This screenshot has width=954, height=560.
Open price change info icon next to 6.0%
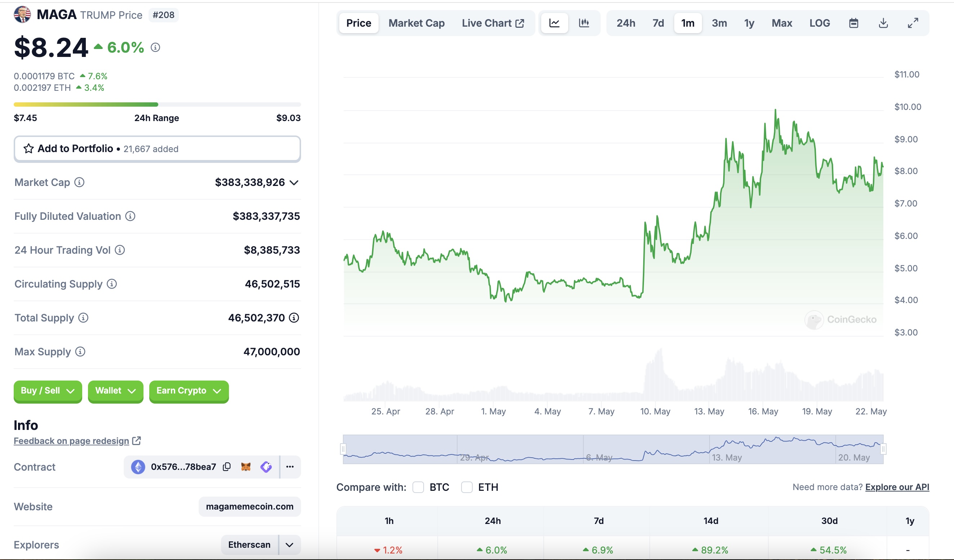(155, 47)
